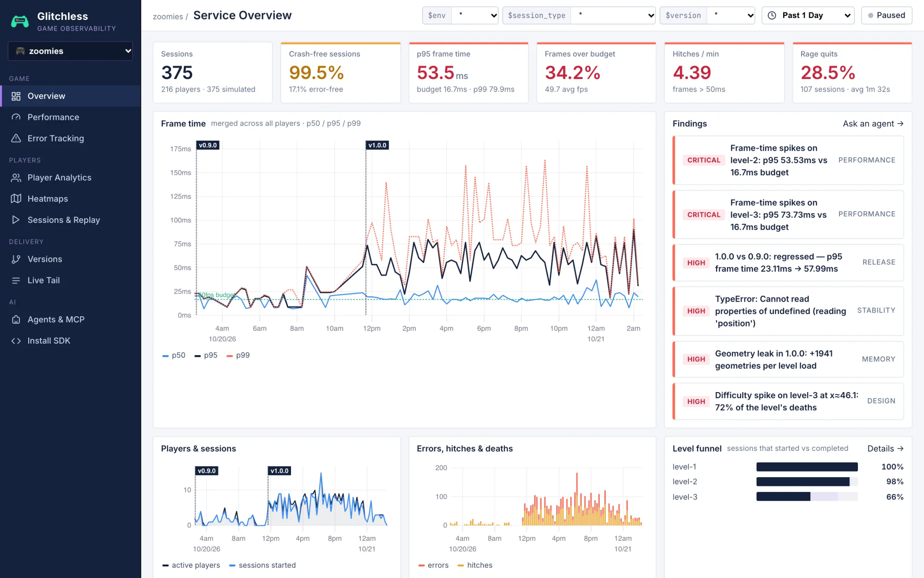This screenshot has width=924, height=578.
Task: Toggle the Paused live update button
Action: tap(887, 15)
